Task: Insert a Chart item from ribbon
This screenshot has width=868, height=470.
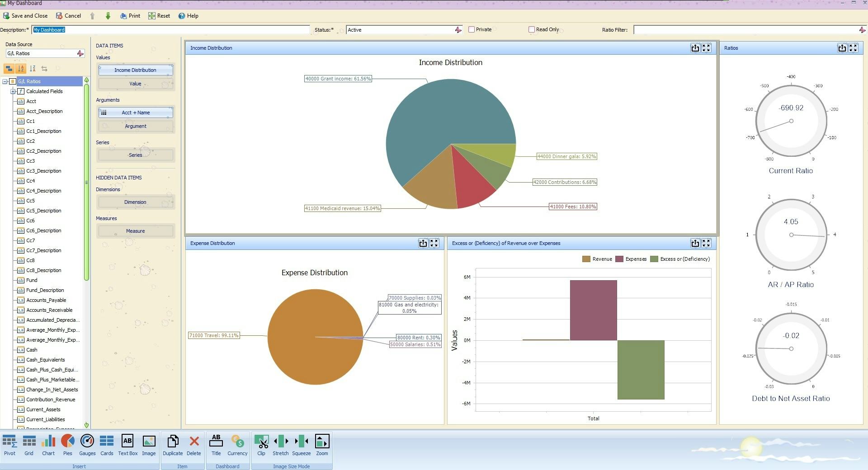Action: coord(48,445)
